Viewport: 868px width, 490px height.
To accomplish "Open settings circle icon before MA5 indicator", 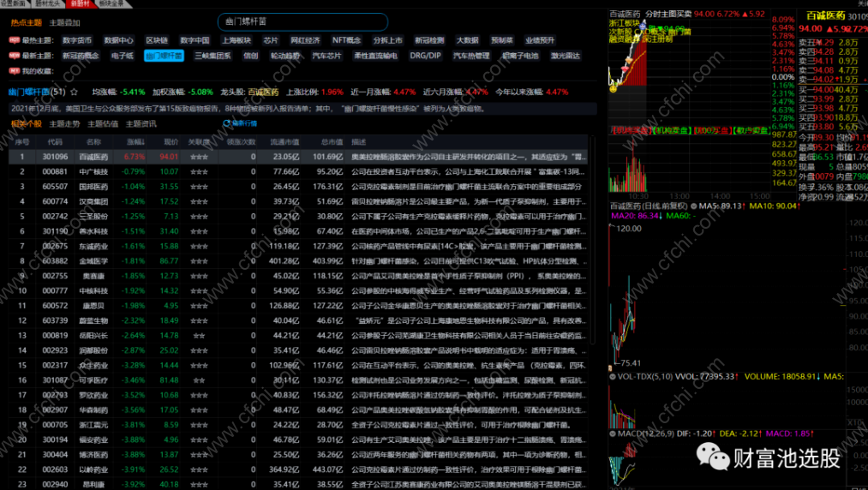I will coord(693,206).
